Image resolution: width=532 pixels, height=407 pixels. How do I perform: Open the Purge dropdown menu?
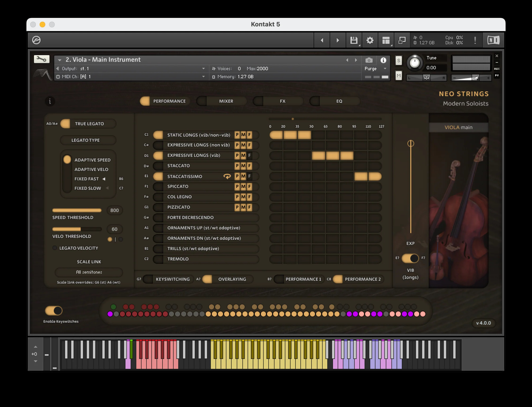point(385,69)
